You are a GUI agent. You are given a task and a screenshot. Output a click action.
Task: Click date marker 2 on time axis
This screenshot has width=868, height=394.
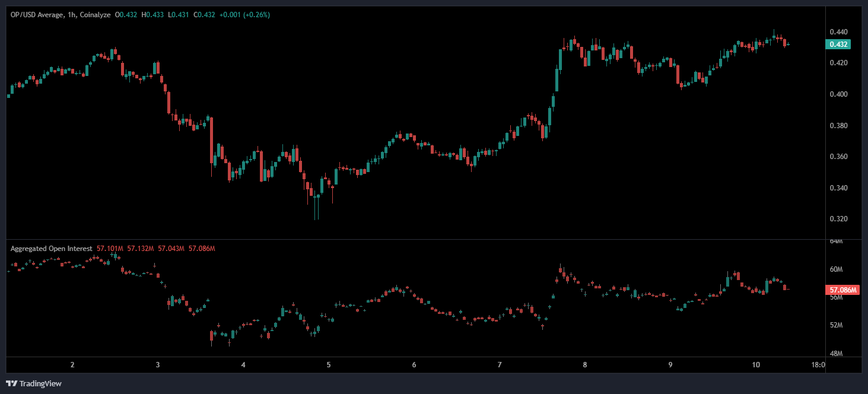(72, 365)
